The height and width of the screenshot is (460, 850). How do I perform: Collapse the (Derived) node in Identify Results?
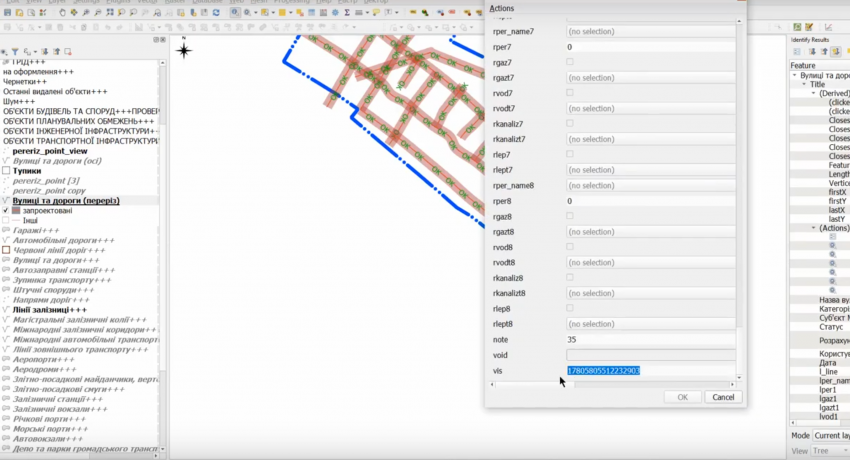coord(813,93)
